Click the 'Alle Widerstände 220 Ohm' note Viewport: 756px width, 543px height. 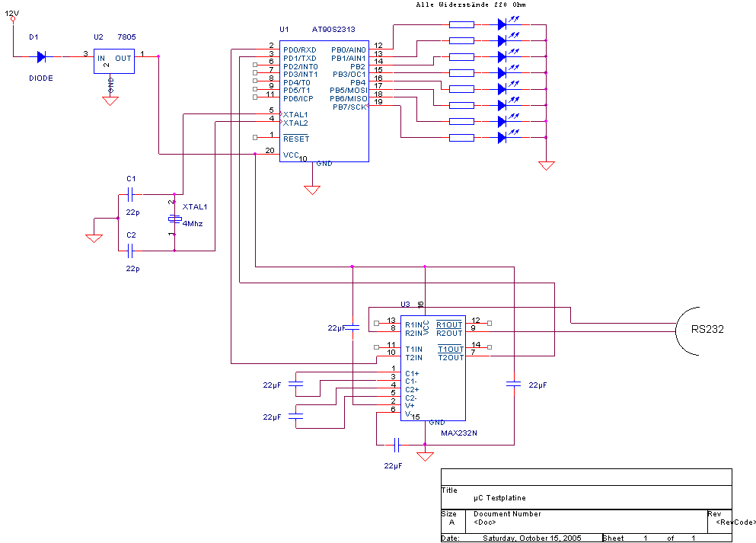(x=471, y=5)
